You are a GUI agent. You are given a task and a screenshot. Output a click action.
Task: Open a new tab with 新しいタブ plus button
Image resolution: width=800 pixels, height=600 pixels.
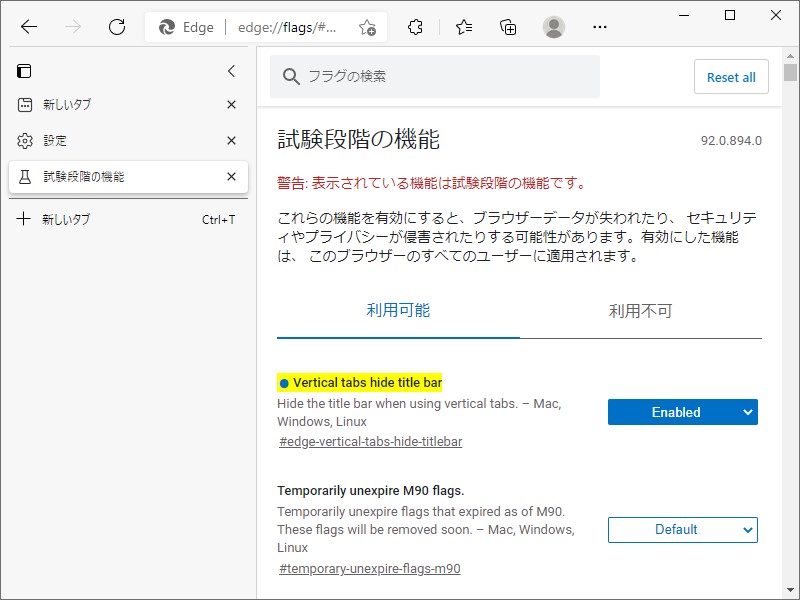click(x=22, y=218)
